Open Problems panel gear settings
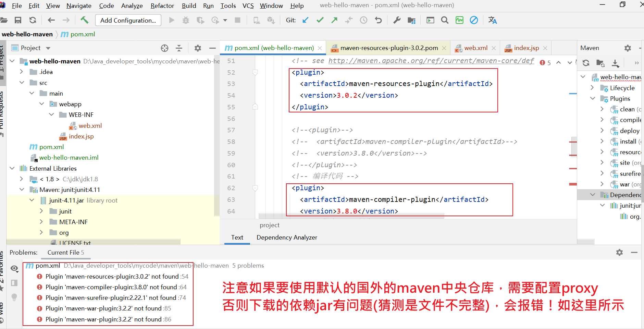This screenshot has width=644, height=329. point(619,253)
